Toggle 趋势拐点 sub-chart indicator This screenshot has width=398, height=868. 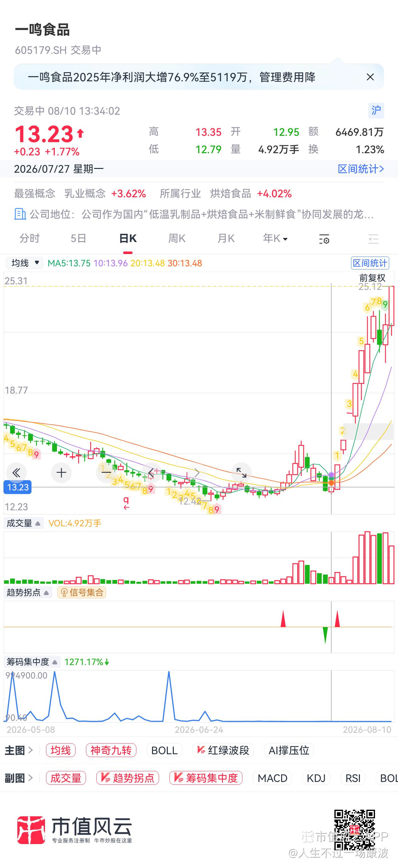(x=128, y=778)
